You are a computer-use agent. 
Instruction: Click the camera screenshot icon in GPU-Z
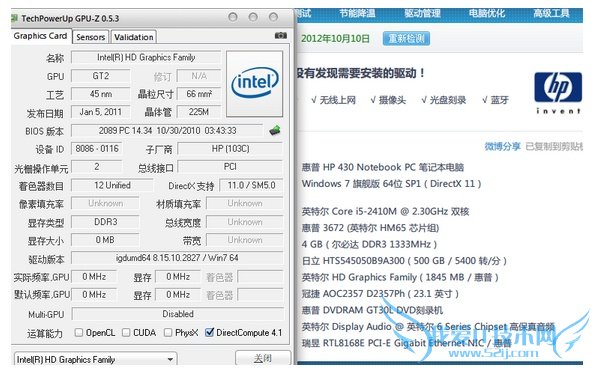pos(281,35)
